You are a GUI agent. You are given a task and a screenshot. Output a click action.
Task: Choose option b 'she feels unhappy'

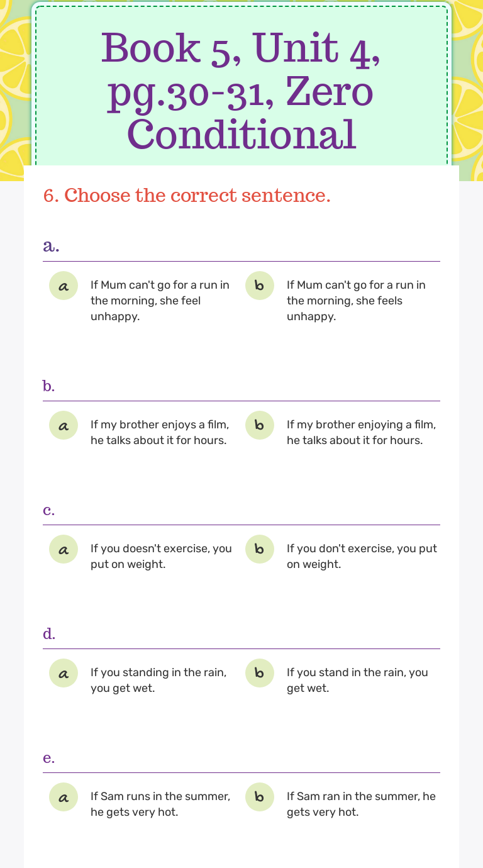[356, 300]
